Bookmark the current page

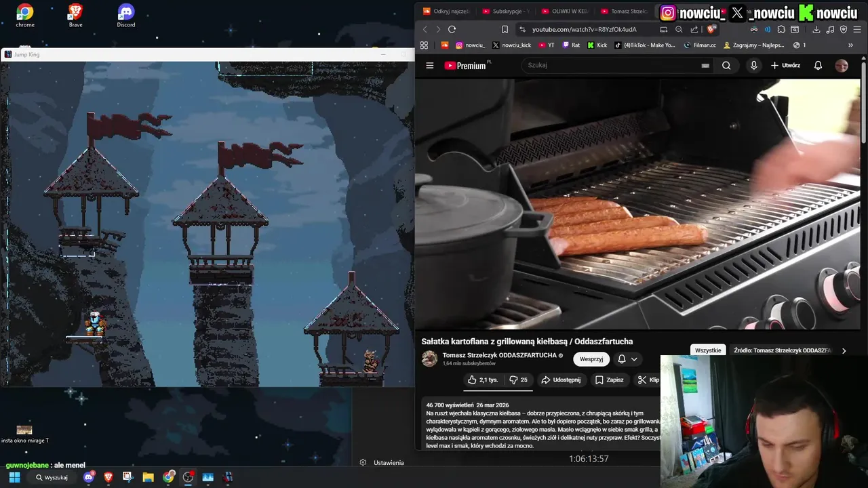click(505, 29)
